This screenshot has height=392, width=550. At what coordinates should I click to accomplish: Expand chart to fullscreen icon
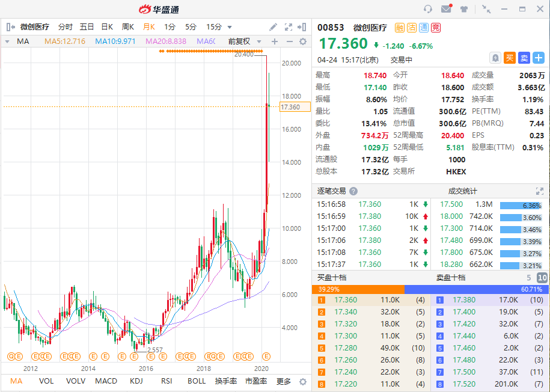coord(289,27)
